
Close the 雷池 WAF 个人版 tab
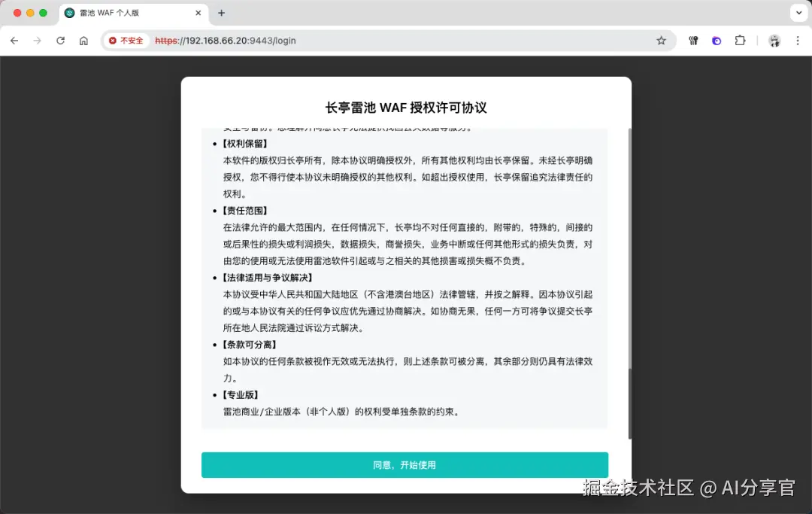point(198,13)
